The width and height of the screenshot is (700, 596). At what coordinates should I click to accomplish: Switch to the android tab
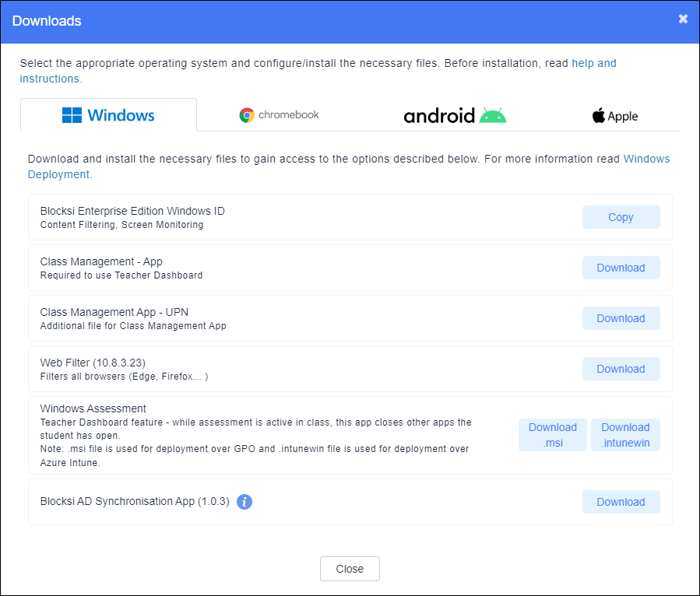tap(455, 115)
